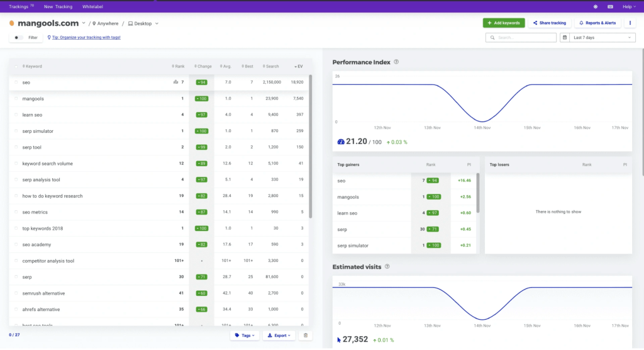Viewport: 644px width, 350px height.
Task: Click the lightbulb tip icon
Action: point(49,37)
